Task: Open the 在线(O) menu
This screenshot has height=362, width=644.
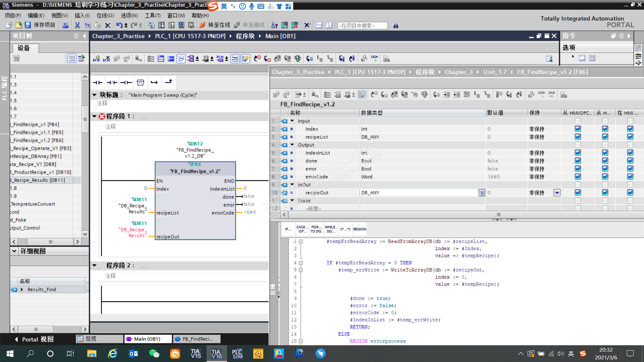Action: point(105,15)
